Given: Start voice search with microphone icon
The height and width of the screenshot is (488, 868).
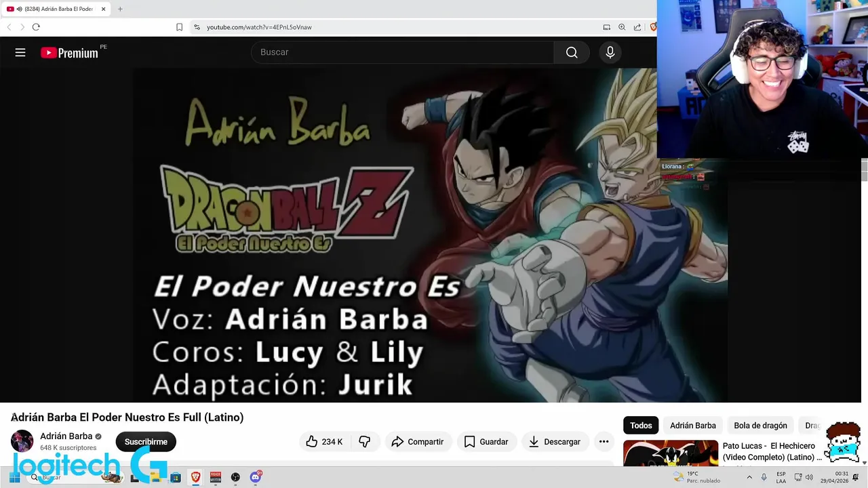Looking at the screenshot, I should [610, 52].
